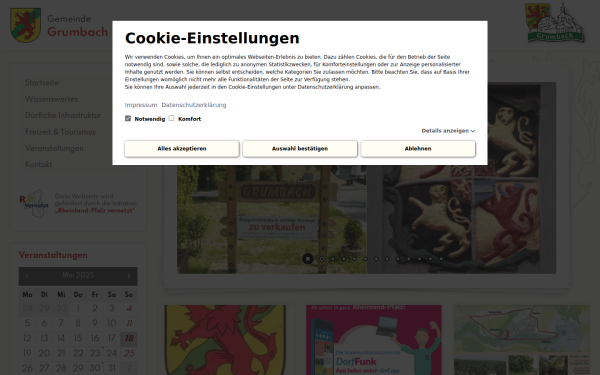This screenshot has height=375, width=600.
Task: Open Dörfliche Infrastruktur menu item
Action: (x=63, y=115)
